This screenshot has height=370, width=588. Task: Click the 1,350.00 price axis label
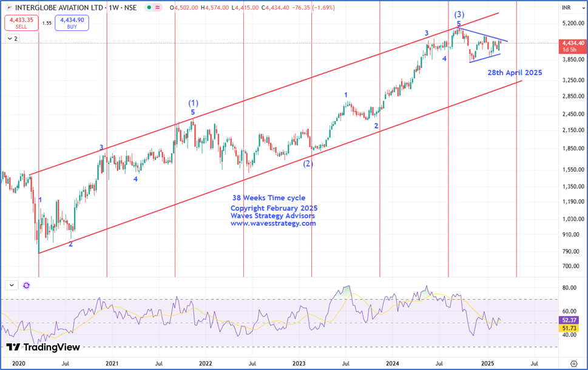click(x=573, y=186)
